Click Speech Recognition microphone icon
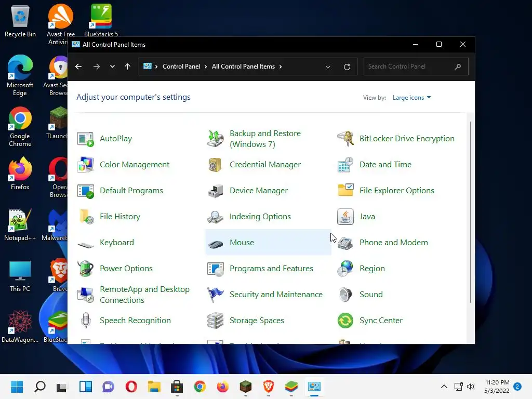Screen dimensions: 532x399 coord(86,320)
